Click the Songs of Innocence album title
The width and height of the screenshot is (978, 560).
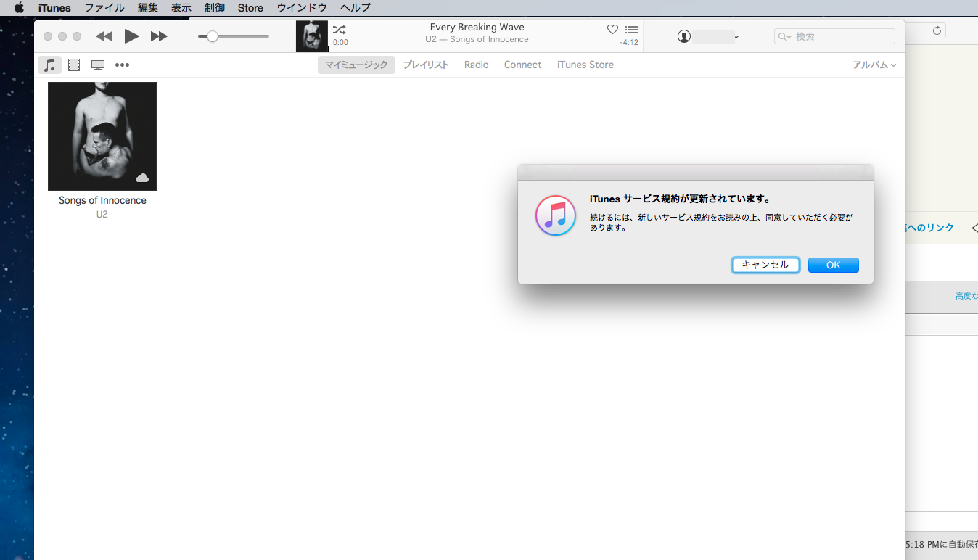pyautogui.click(x=102, y=200)
